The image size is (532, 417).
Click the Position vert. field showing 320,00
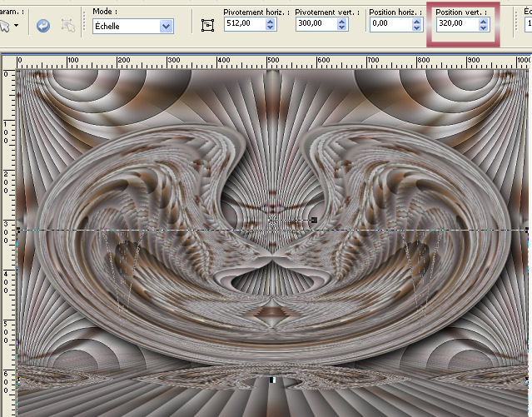click(455, 25)
